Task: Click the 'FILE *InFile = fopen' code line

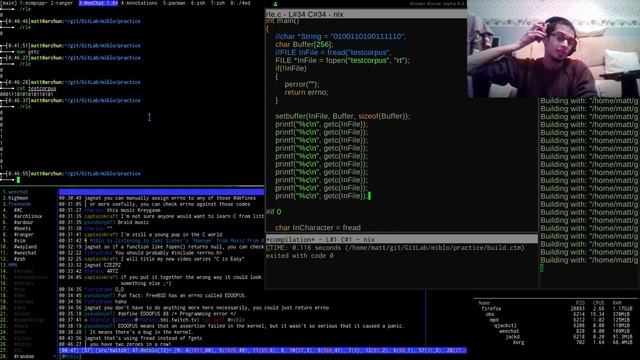Action: point(342,60)
